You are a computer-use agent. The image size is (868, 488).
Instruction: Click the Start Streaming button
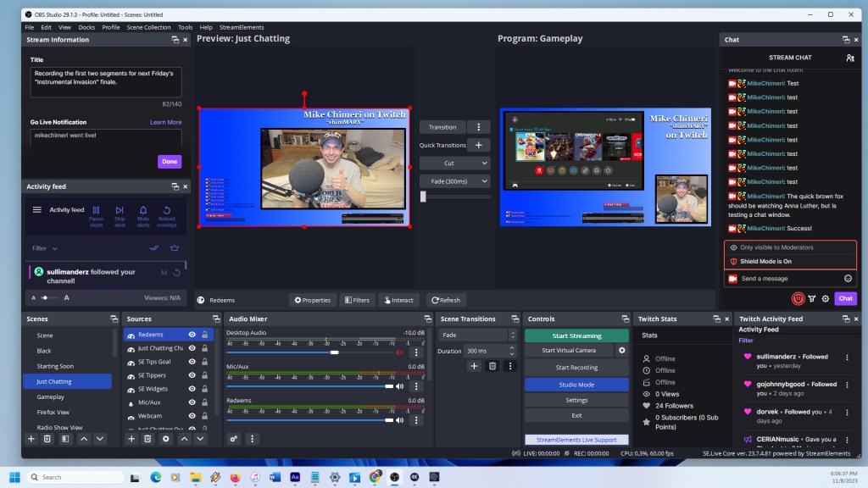point(576,335)
